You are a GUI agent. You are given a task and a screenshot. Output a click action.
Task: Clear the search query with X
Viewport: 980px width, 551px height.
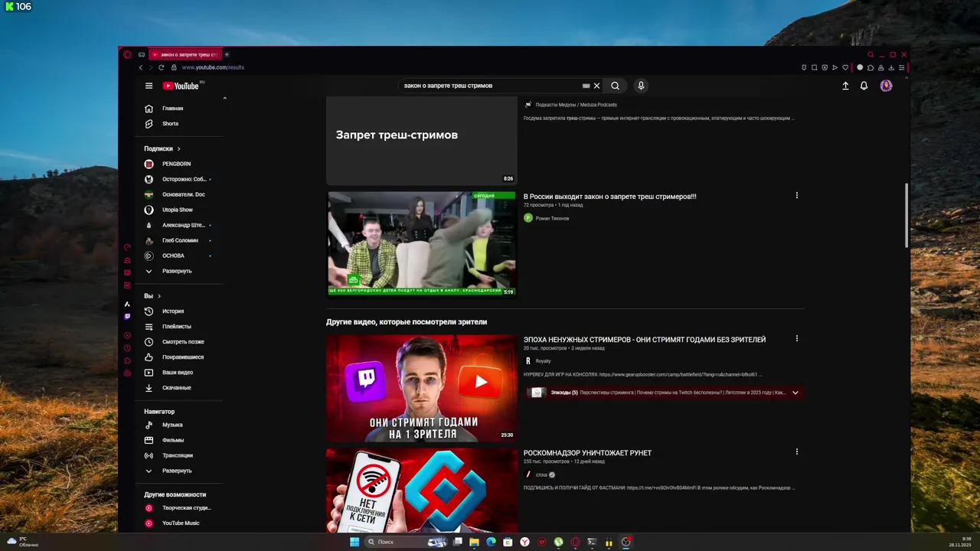click(x=597, y=86)
